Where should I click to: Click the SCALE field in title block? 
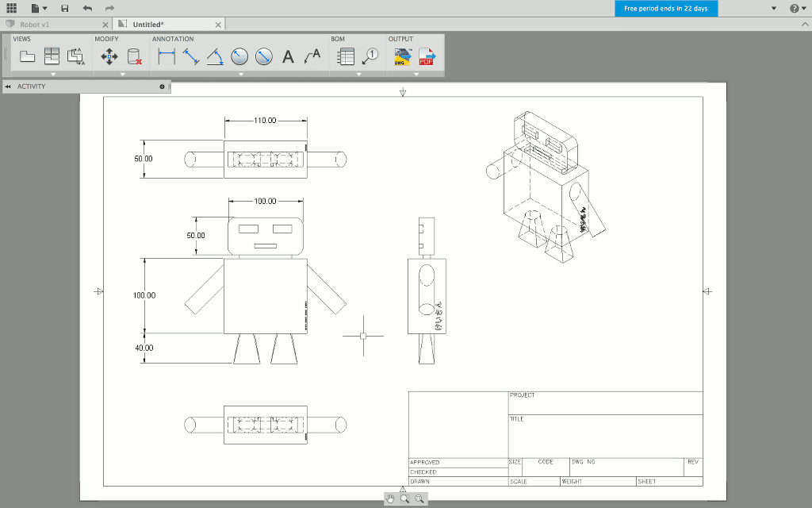pos(534,482)
